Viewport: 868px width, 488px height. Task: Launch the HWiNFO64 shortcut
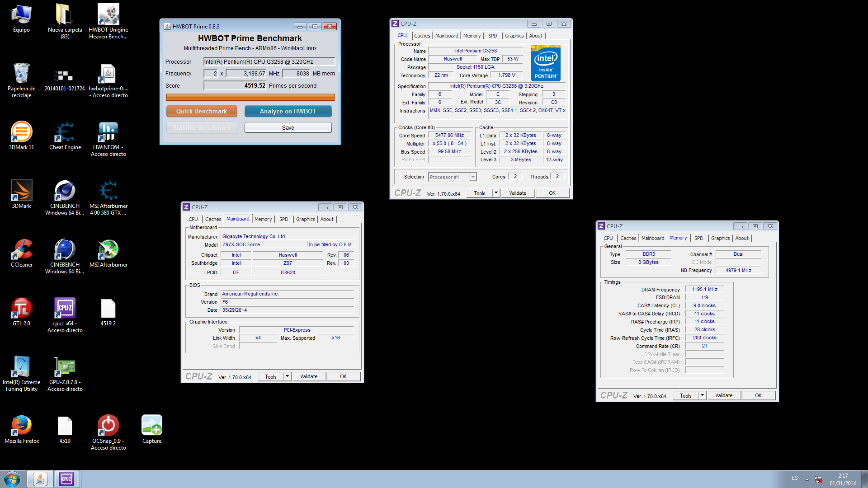pos(108,139)
